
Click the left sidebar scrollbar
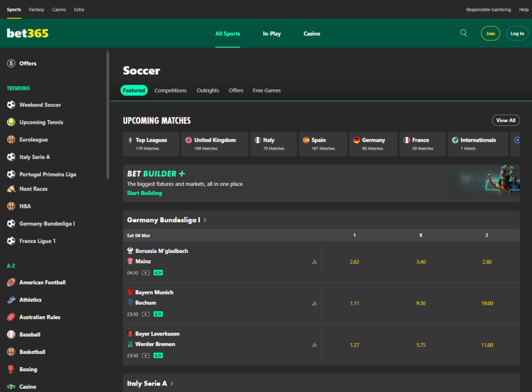pos(108,114)
